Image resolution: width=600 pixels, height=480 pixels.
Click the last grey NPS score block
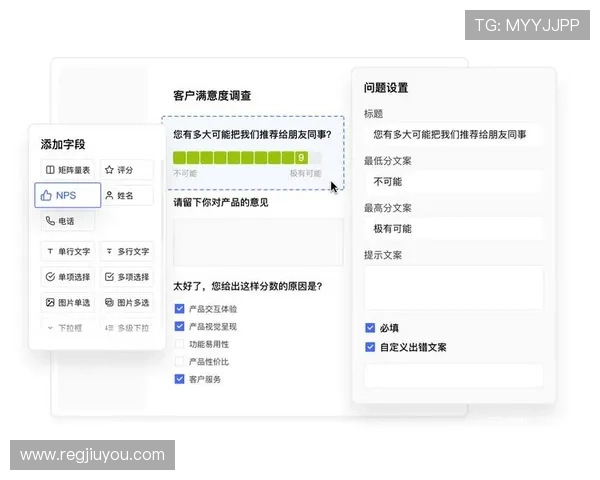pos(315,158)
